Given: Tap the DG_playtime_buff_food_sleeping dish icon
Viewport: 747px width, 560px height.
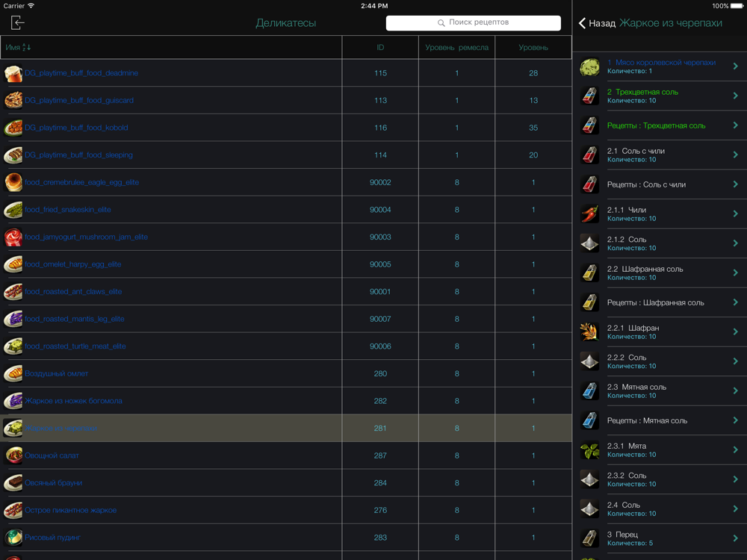Looking at the screenshot, I should coord(13,155).
